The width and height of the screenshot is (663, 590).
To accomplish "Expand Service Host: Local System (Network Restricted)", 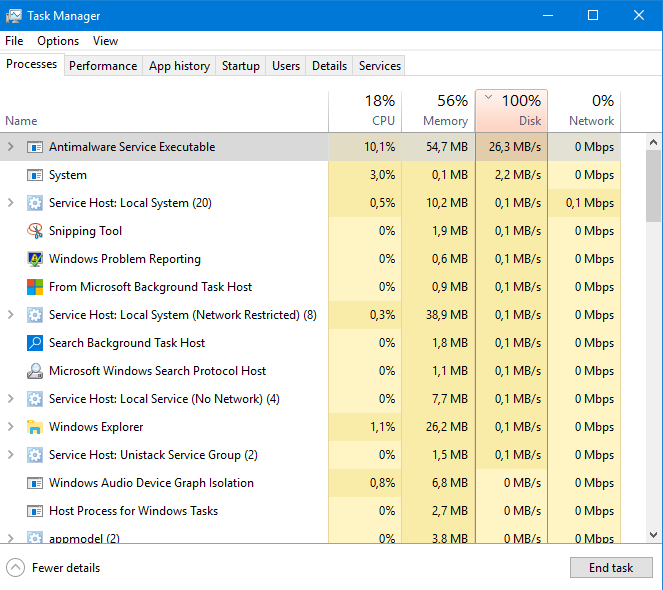I will [x=11, y=315].
